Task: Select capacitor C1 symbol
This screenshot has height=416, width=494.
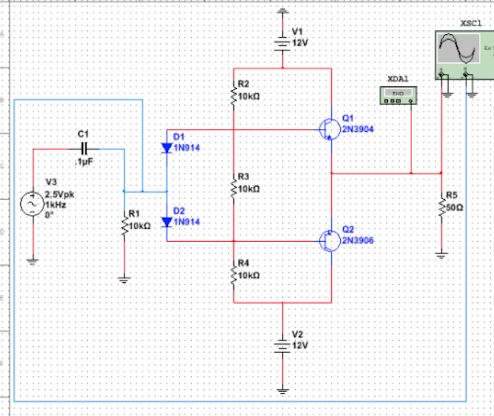Action: [x=84, y=149]
